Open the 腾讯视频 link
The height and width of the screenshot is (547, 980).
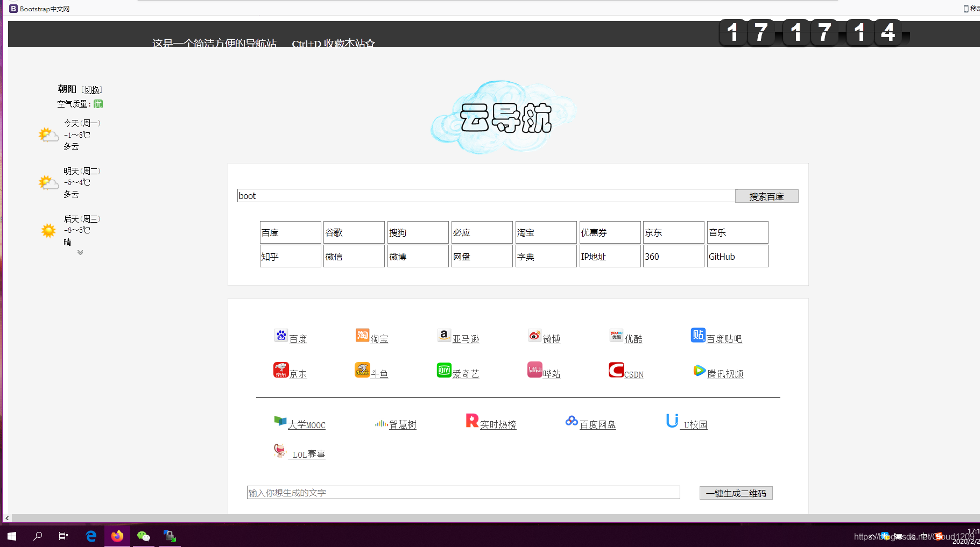click(725, 374)
